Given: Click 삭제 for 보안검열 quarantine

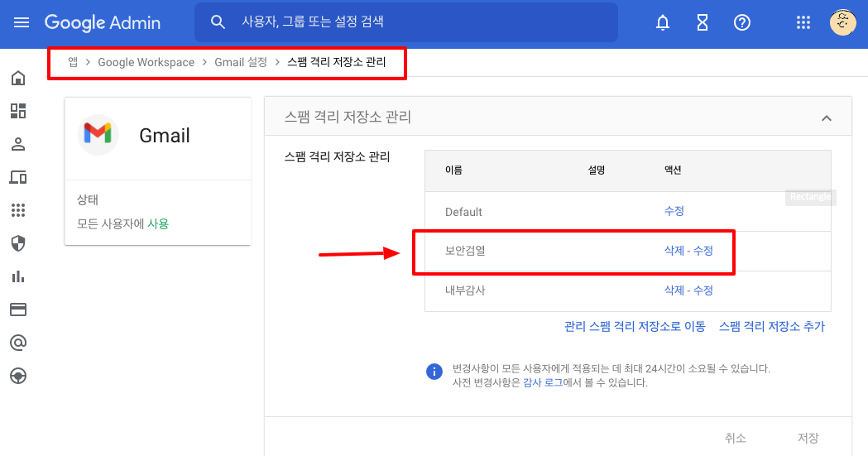Looking at the screenshot, I should (x=674, y=251).
